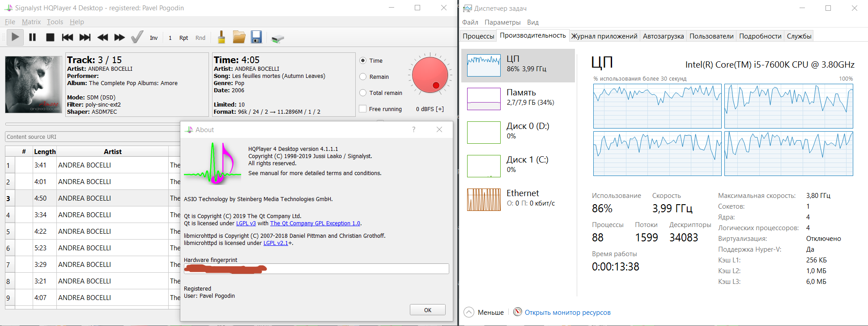Select playlist row 6 with length 5:23
868x326 pixels.
pos(93,248)
